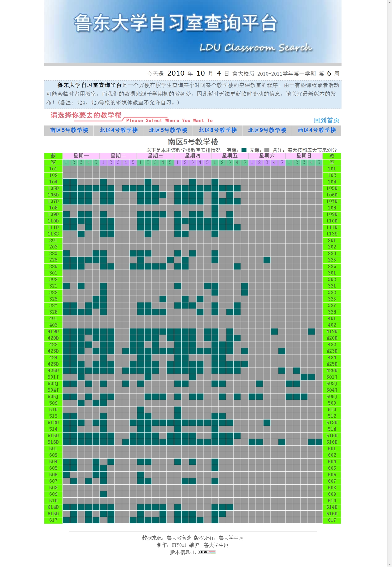This screenshot has width=392, height=567.
Task: Click the gray 无课 legend swatch
Action: (x=267, y=150)
